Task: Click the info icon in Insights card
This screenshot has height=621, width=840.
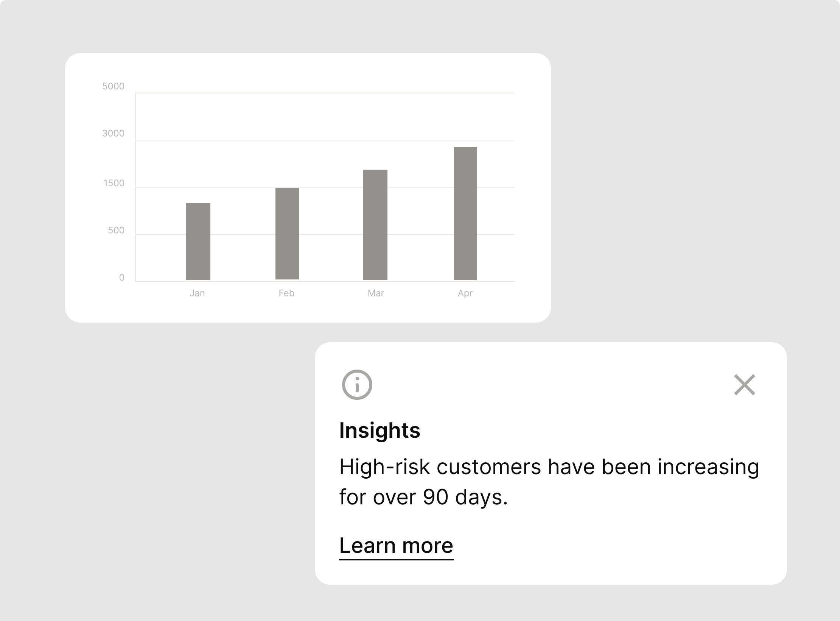Action: (357, 385)
